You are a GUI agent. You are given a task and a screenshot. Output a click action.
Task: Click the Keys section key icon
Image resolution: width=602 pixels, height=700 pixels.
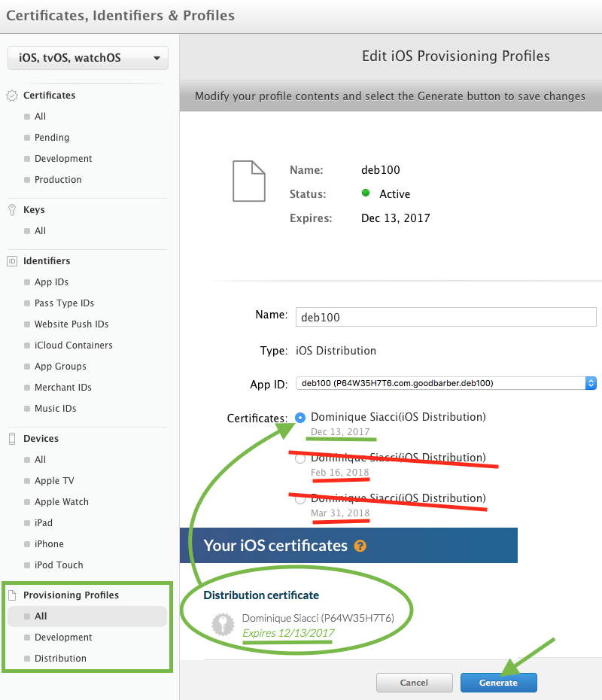point(12,210)
